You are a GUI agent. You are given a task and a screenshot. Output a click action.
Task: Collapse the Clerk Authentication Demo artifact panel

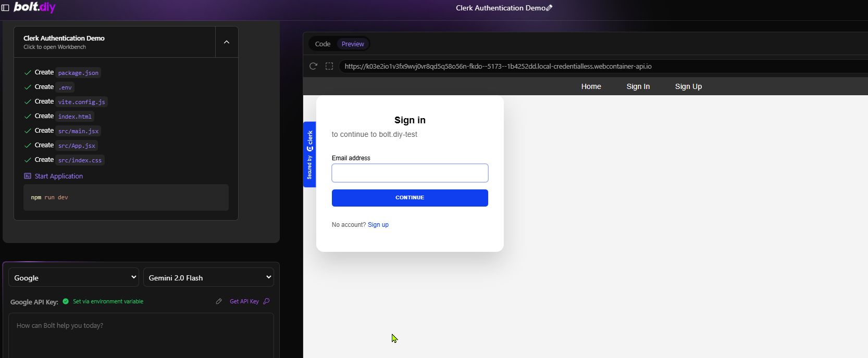tap(227, 42)
